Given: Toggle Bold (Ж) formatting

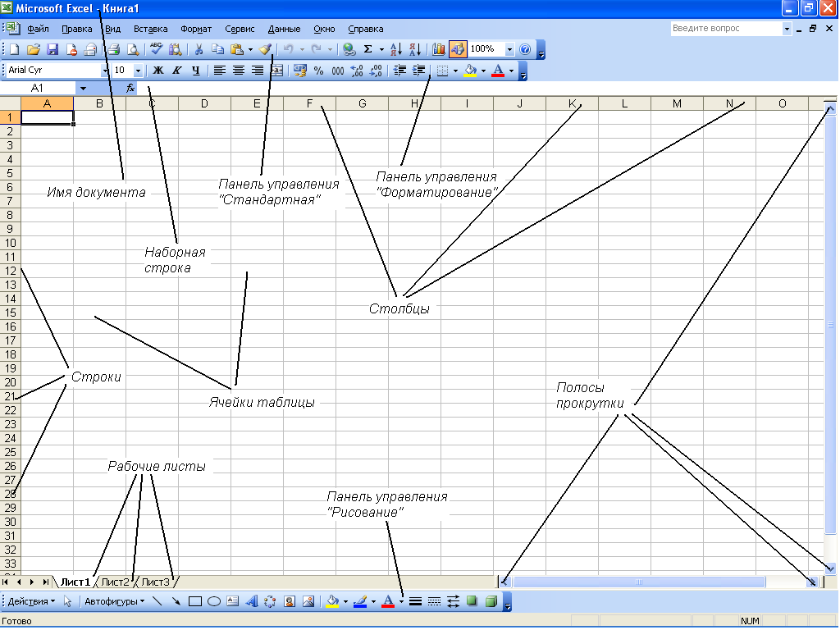Looking at the screenshot, I should (158, 71).
